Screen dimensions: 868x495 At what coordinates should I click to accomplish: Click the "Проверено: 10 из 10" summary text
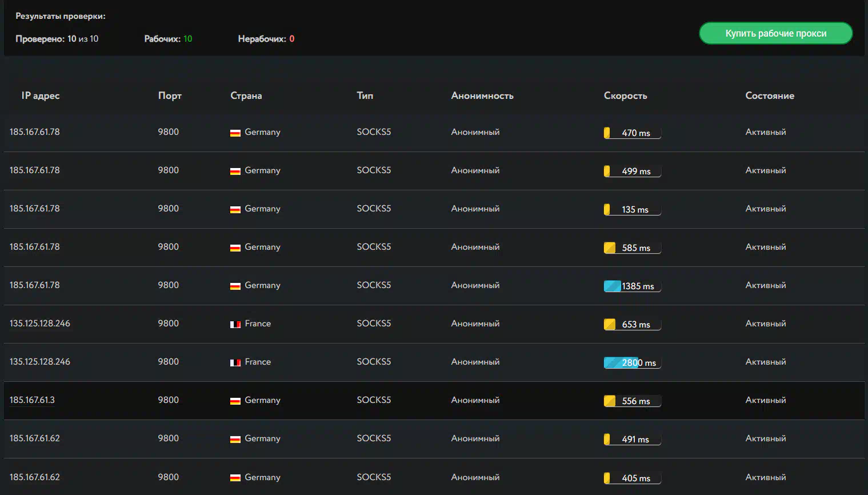(x=57, y=39)
